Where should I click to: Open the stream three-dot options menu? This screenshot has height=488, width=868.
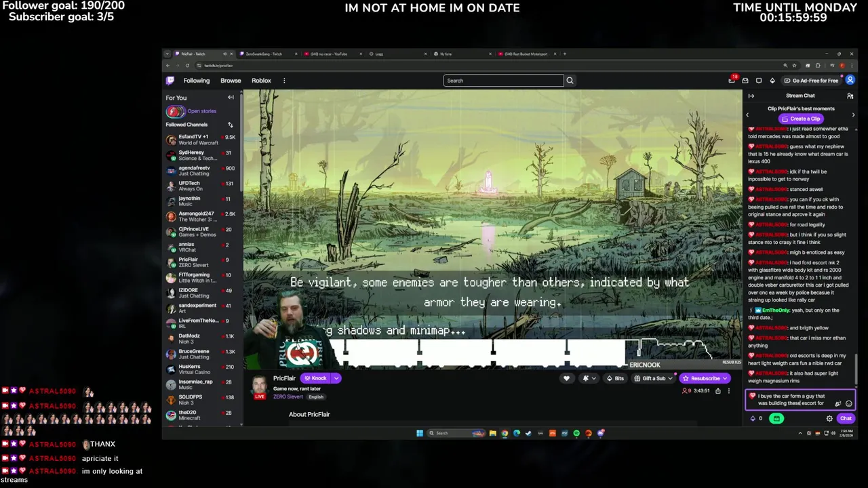tap(728, 391)
